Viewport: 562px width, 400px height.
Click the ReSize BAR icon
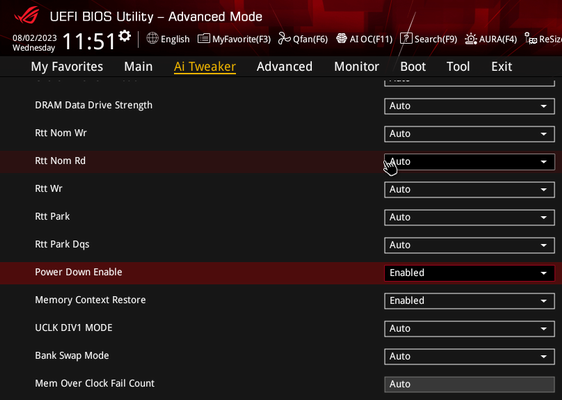click(x=531, y=38)
